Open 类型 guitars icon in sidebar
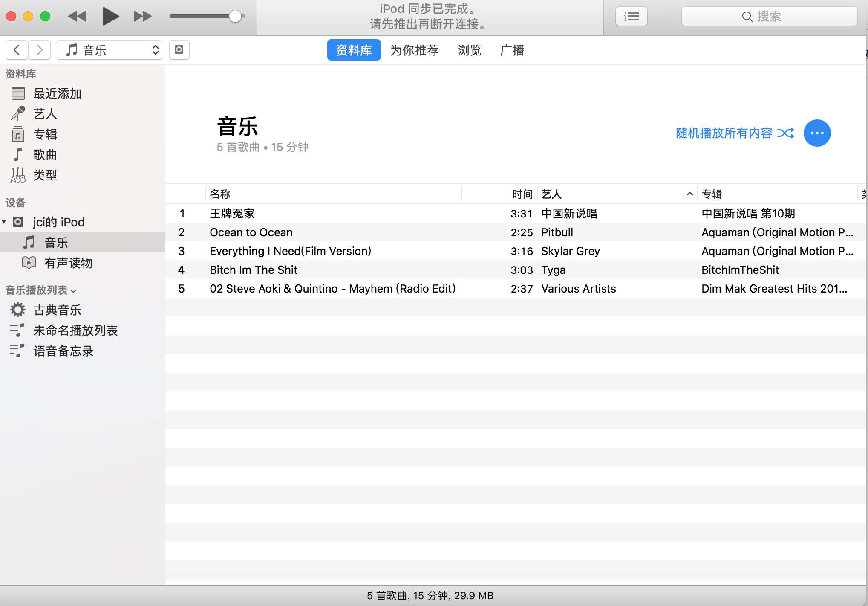Screen dimensions: 868x606 coord(18,175)
